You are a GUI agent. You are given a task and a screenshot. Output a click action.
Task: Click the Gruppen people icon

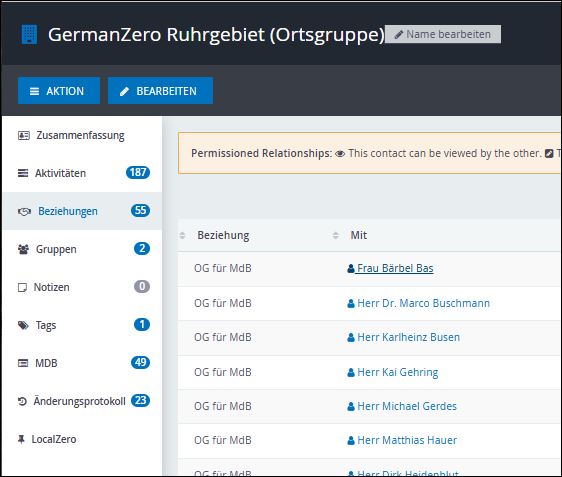(x=23, y=249)
